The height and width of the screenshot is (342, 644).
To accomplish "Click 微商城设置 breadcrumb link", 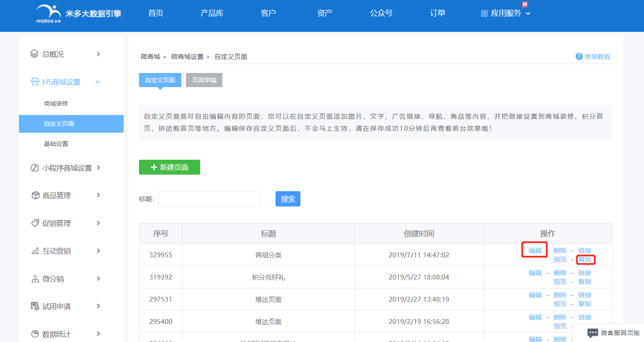I will click(x=187, y=57).
